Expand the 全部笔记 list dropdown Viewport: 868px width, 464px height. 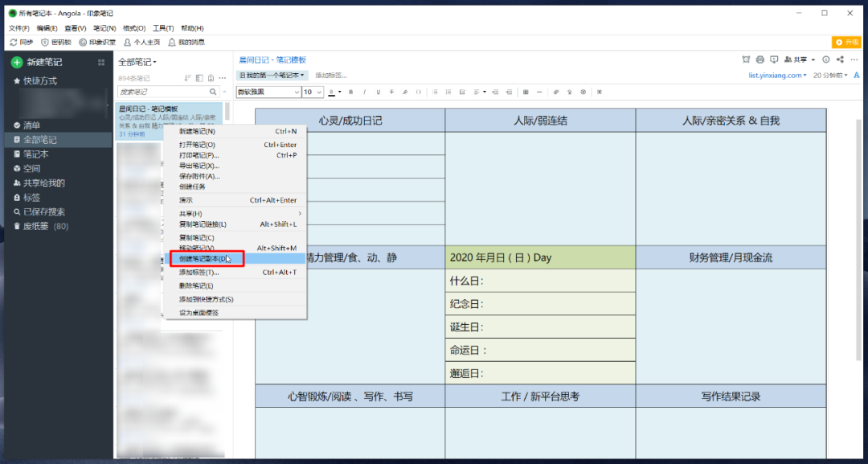click(137, 62)
